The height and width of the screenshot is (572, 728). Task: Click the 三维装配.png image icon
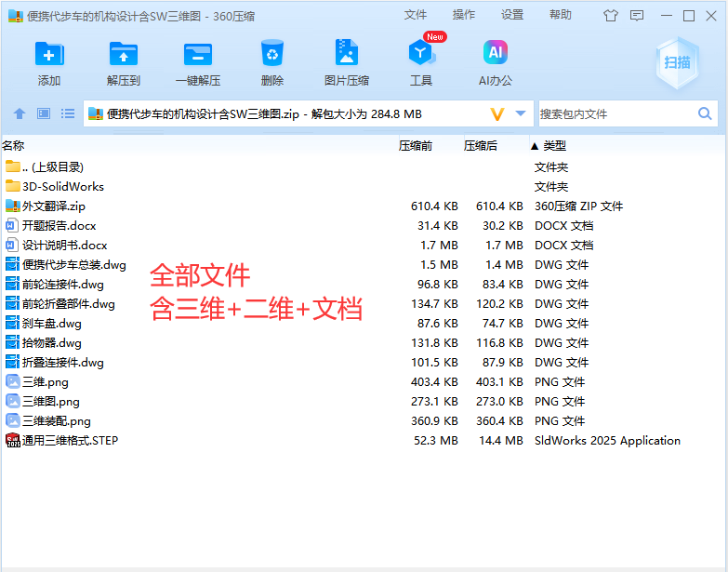pyautogui.click(x=12, y=420)
